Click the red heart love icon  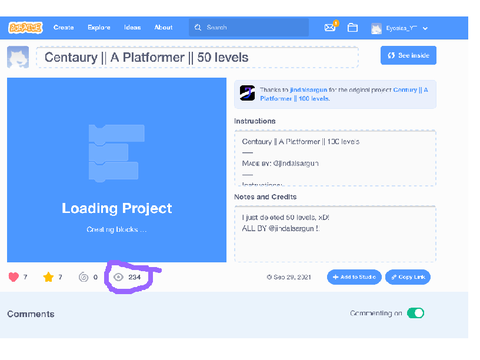tap(14, 277)
